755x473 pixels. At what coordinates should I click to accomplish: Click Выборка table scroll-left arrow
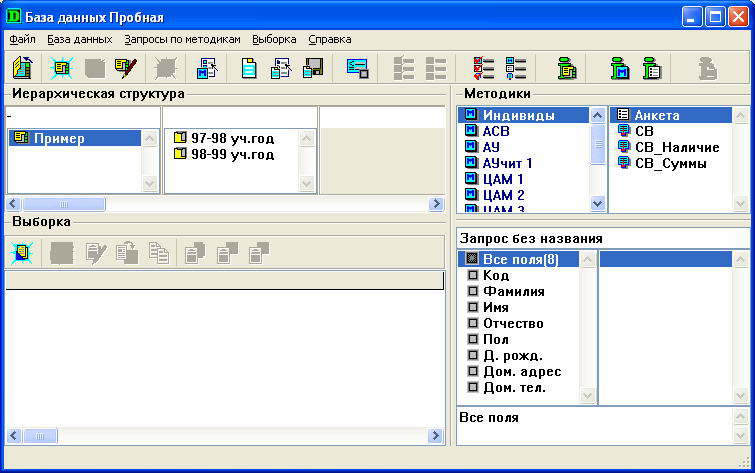13,436
